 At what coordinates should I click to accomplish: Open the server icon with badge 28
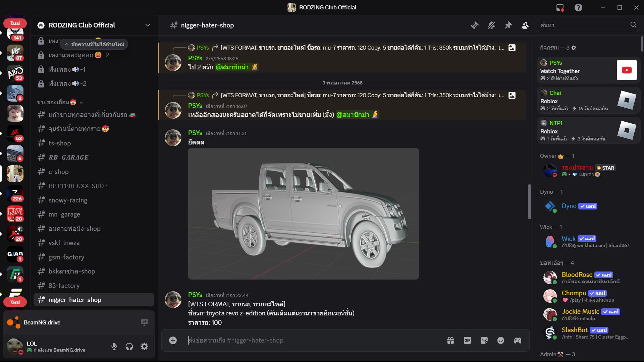pyautogui.click(x=15, y=234)
